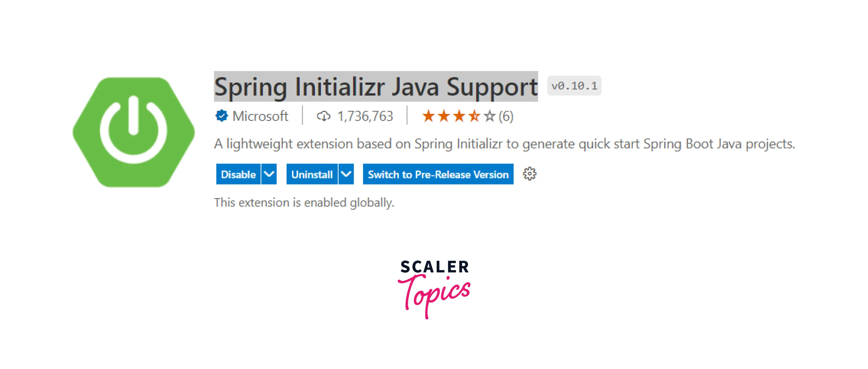Screen dimensions: 868x369
Task: Click the empty fifth rating star
Action: point(489,116)
